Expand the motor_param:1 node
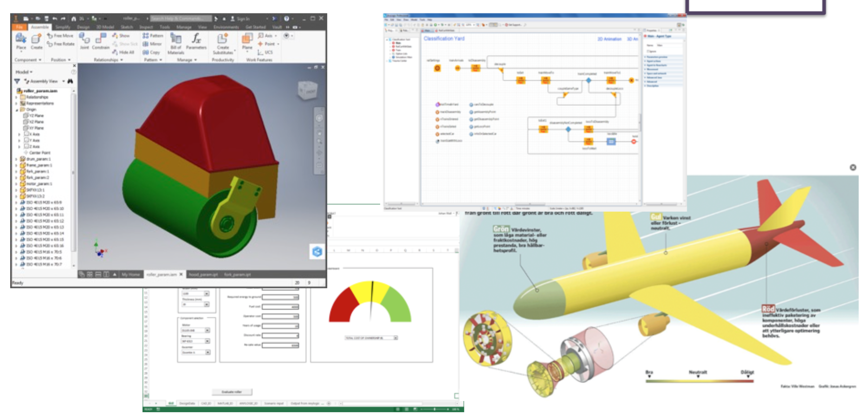This screenshot has height=415, width=868. coord(17,183)
